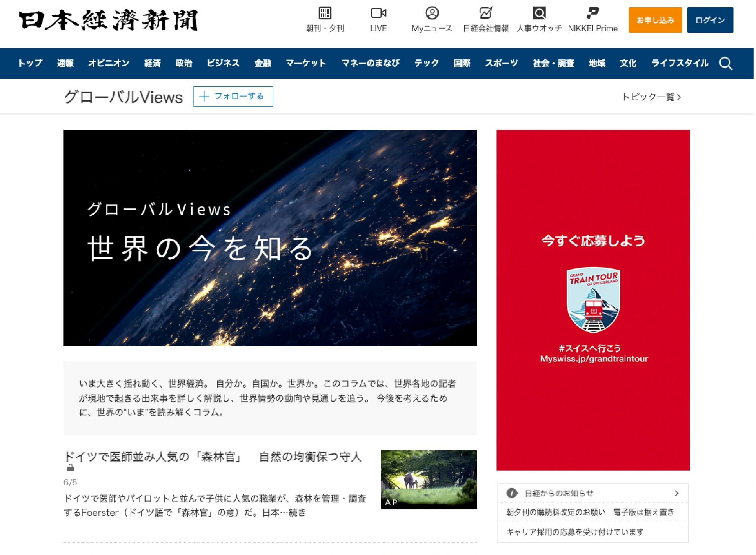Viewport: 756px width, 555px height.
Task: Expand 日経からのお知らせ chevron arrow
Action: click(677, 493)
